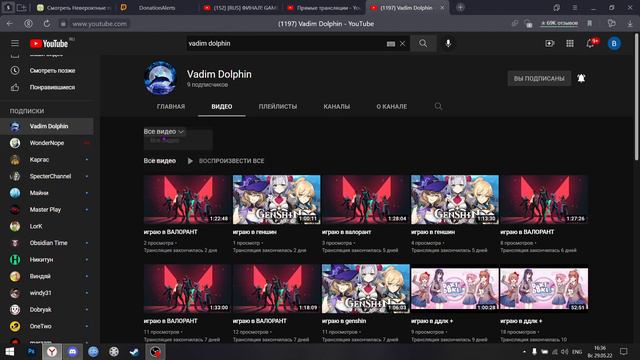Open Yandex Browser from taskbar
Image resolution: width=640 pixels, height=360 pixels.
tap(52, 351)
